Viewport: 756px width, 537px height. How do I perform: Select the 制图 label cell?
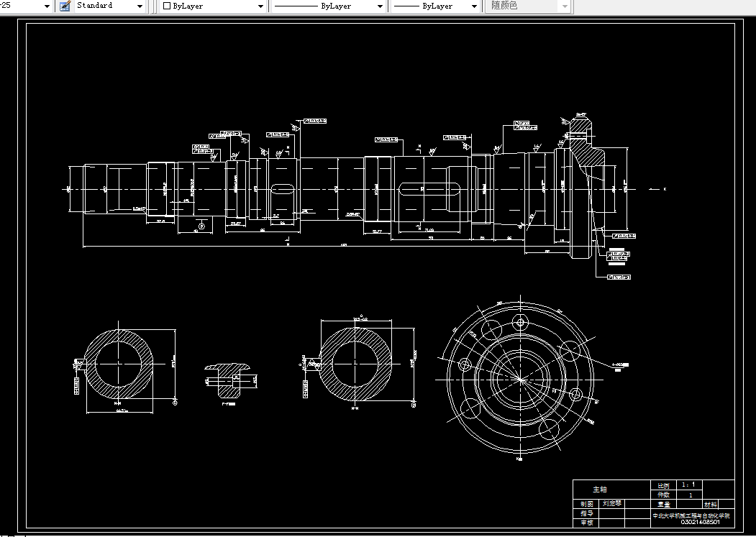pos(586,504)
